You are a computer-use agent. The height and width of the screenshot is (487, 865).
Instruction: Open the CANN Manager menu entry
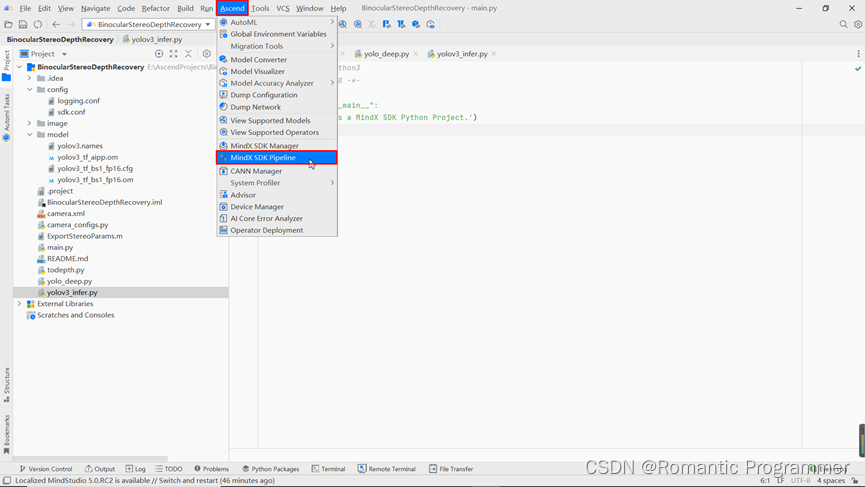tap(277, 171)
